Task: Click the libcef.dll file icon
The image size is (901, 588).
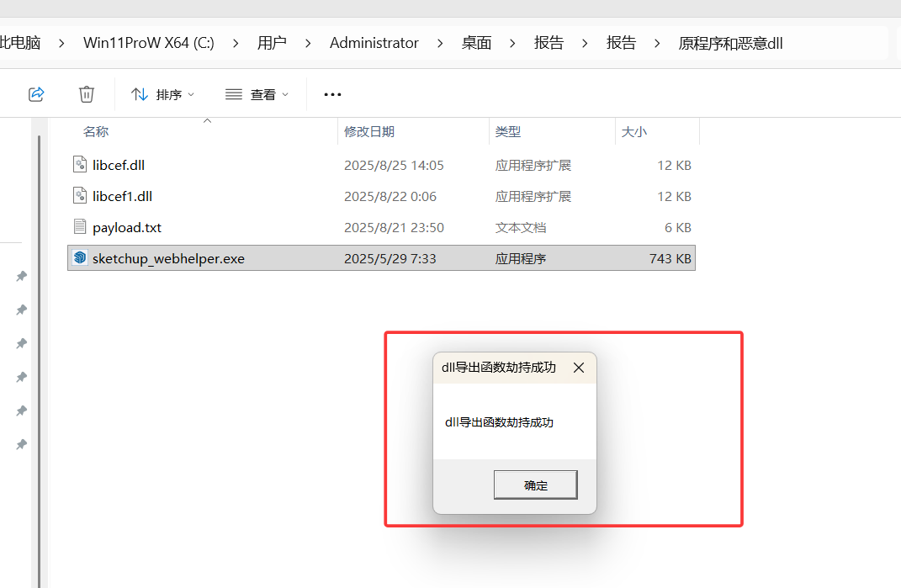Action: click(80, 164)
